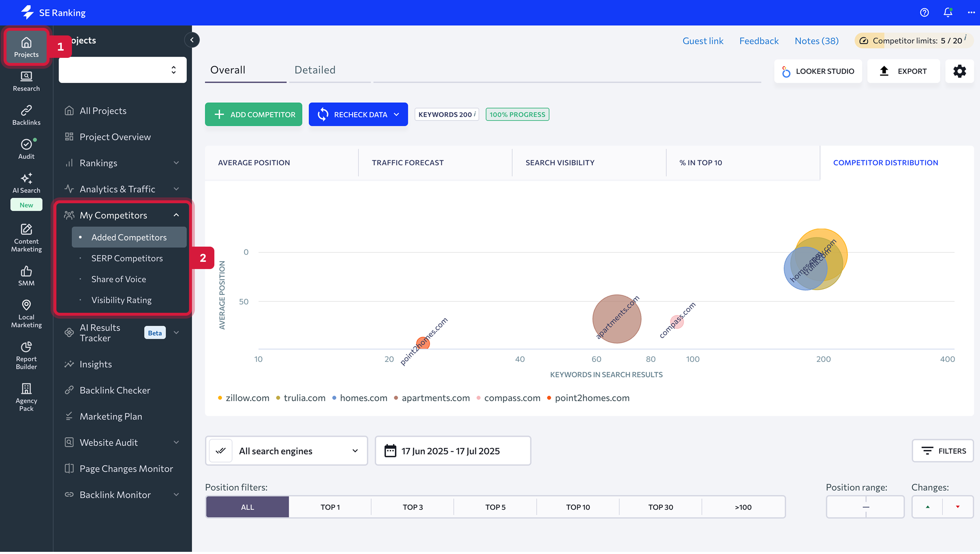Click the Competitor limits info icon
980x554 pixels.
[x=965, y=37]
